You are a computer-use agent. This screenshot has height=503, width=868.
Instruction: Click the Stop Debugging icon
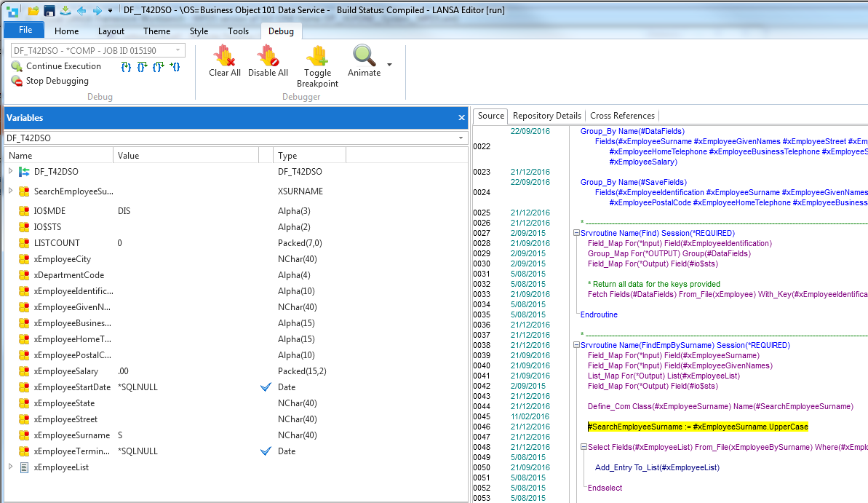pyautogui.click(x=17, y=81)
